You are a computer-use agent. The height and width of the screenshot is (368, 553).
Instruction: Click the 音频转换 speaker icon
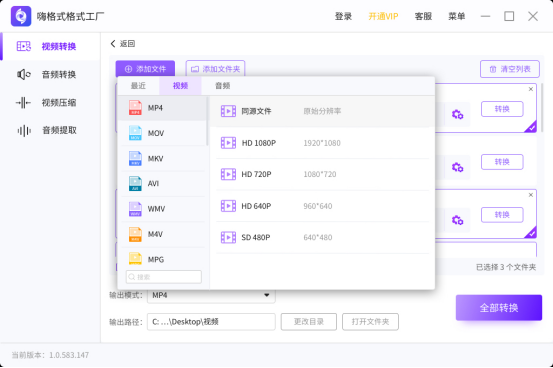24,74
